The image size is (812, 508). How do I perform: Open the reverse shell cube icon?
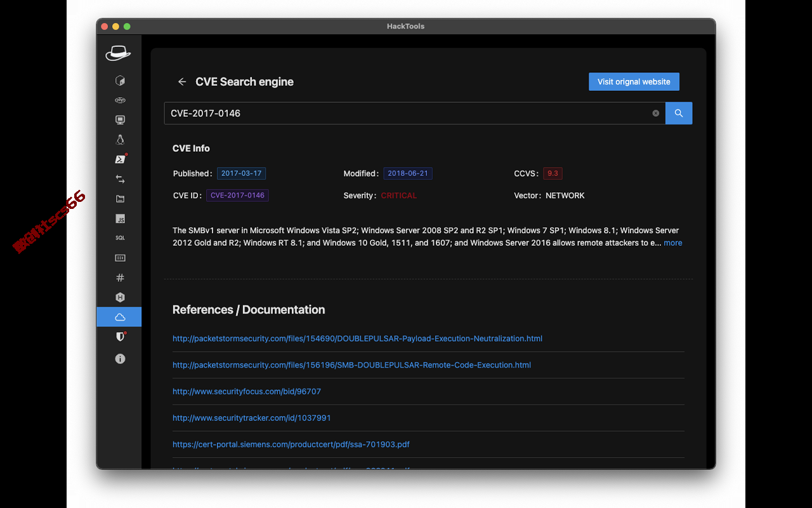pyautogui.click(x=120, y=81)
